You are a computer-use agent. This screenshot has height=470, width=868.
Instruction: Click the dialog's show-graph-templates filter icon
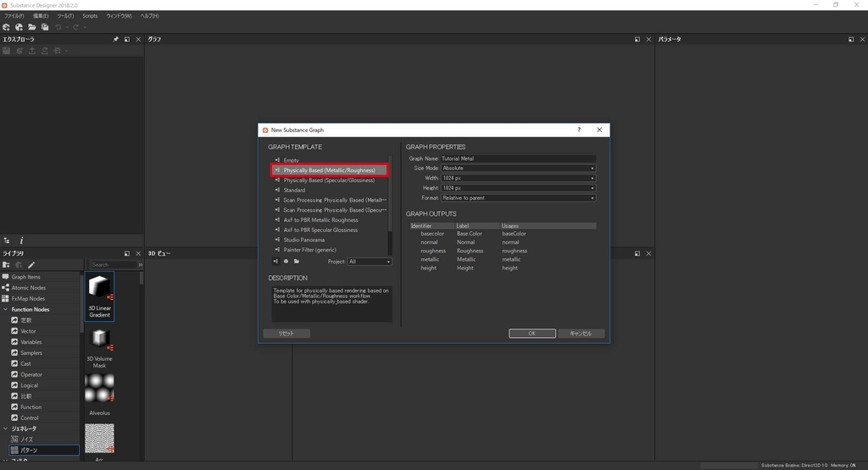tap(275, 262)
